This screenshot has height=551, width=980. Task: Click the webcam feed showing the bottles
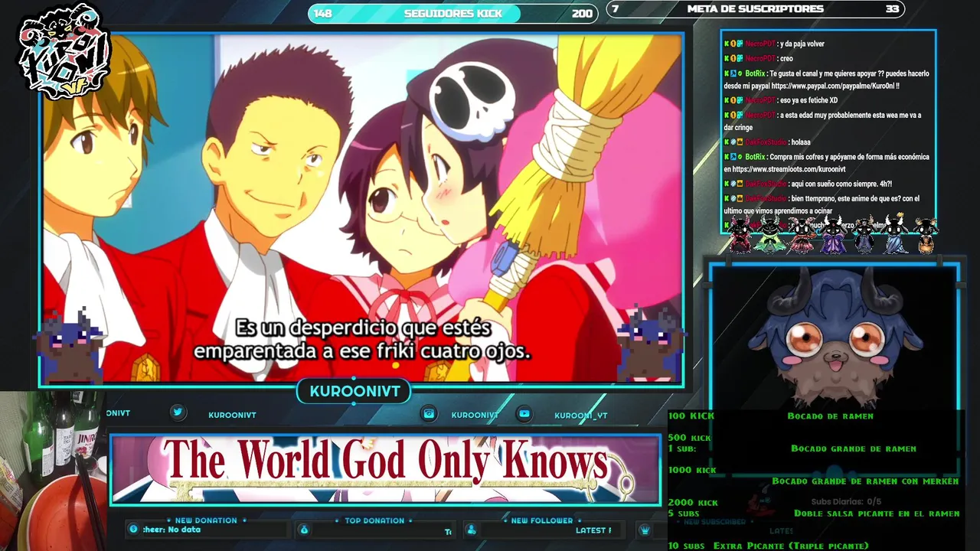52,471
